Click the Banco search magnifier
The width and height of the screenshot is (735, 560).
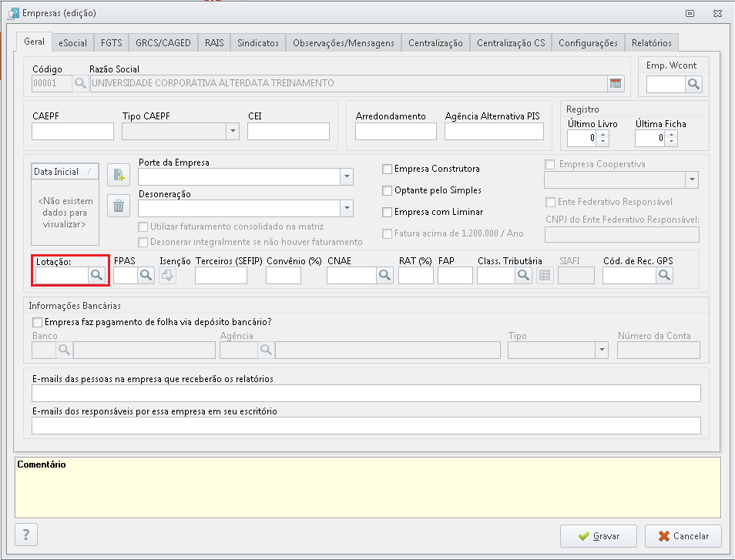64,350
